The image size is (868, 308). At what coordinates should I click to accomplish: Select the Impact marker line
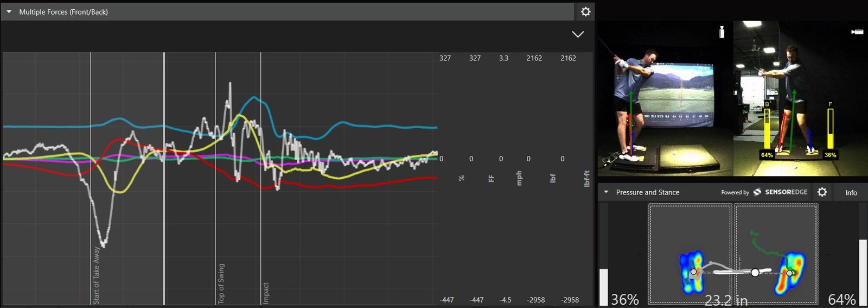(x=261, y=178)
